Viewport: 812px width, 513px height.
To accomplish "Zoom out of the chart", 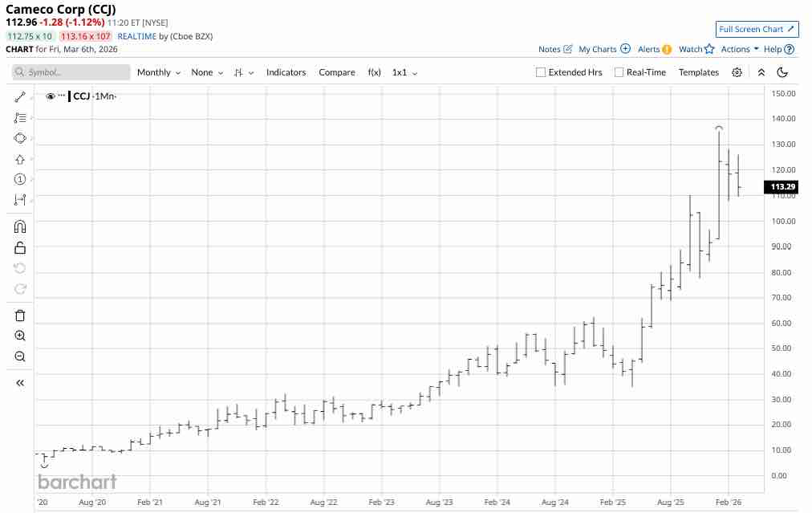I will (20, 356).
